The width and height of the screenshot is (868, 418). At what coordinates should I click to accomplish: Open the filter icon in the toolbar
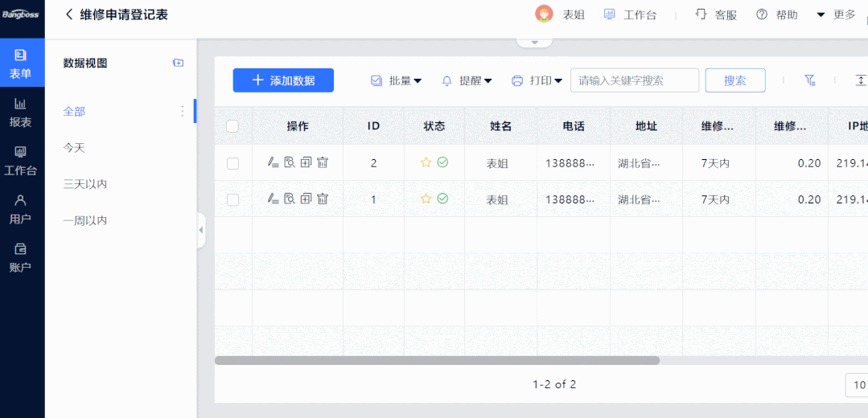click(x=810, y=80)
